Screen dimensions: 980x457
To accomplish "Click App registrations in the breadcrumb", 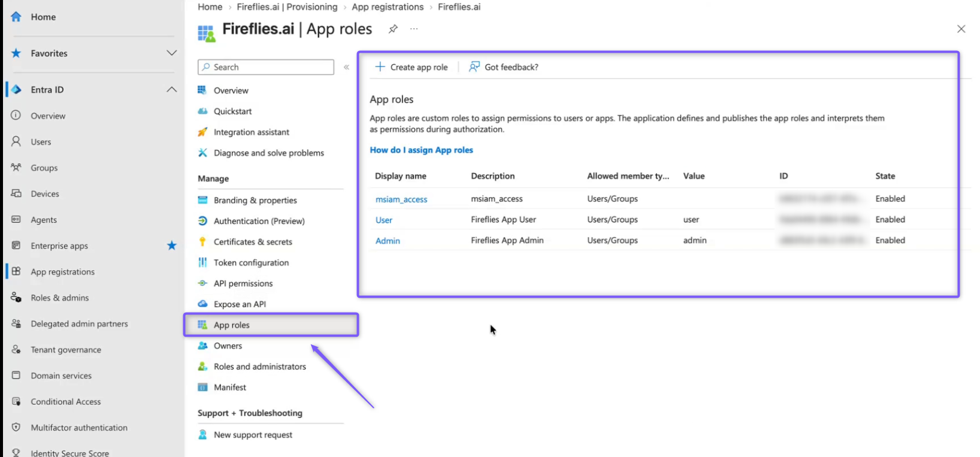I will (388, 7).
